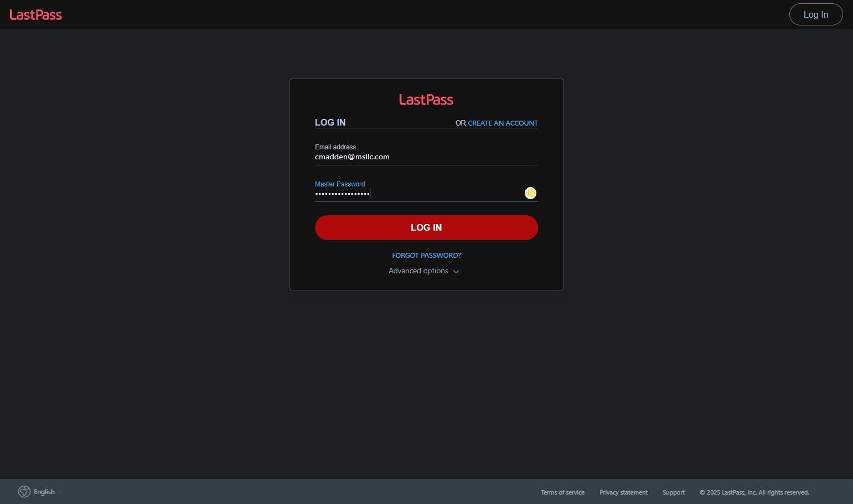Open Terms of service link

(x=562, y=492)
